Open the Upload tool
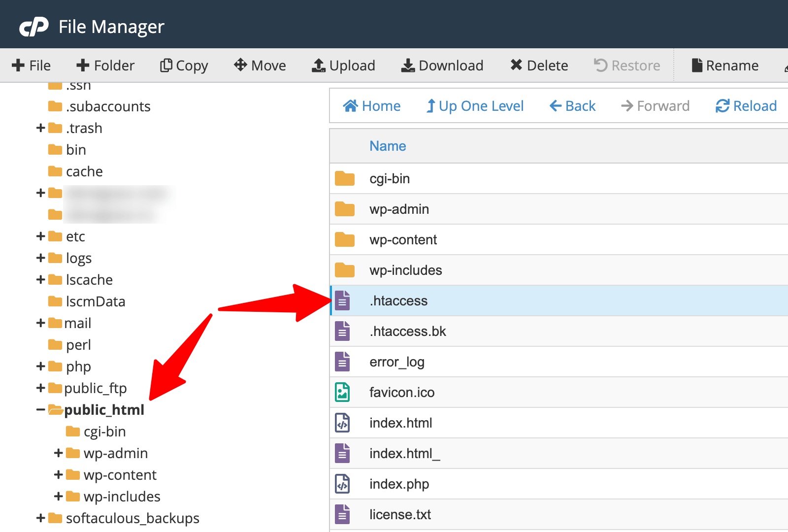The width and height of the screenshot is (788, 532). pos(344,66)
